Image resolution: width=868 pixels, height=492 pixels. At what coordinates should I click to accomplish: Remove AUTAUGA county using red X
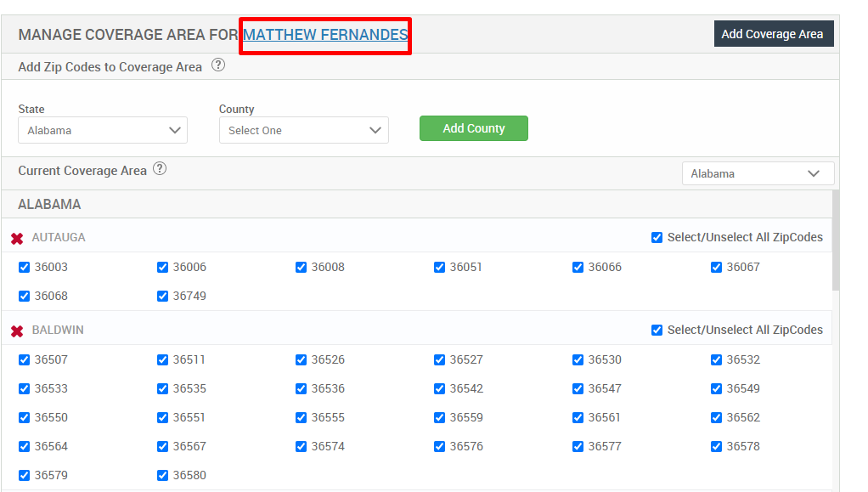(17, 237)
